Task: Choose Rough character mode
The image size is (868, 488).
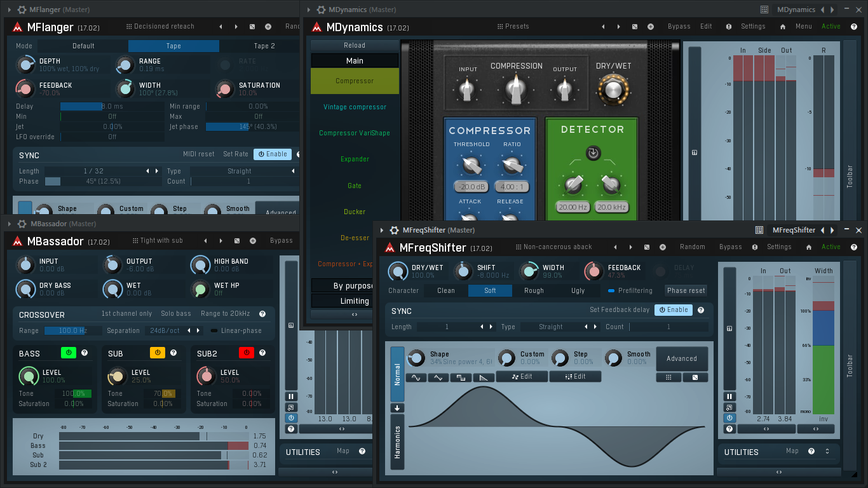Action: click(534, 290)
